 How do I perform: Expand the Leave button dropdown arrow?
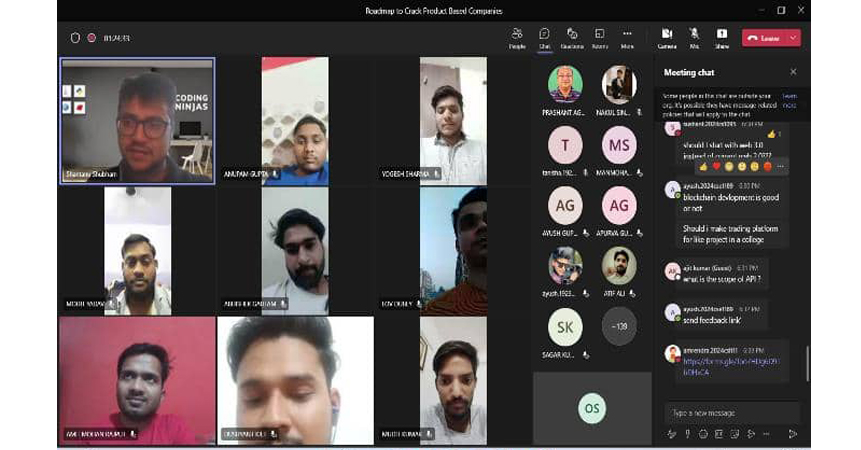(x=793, y=38)
